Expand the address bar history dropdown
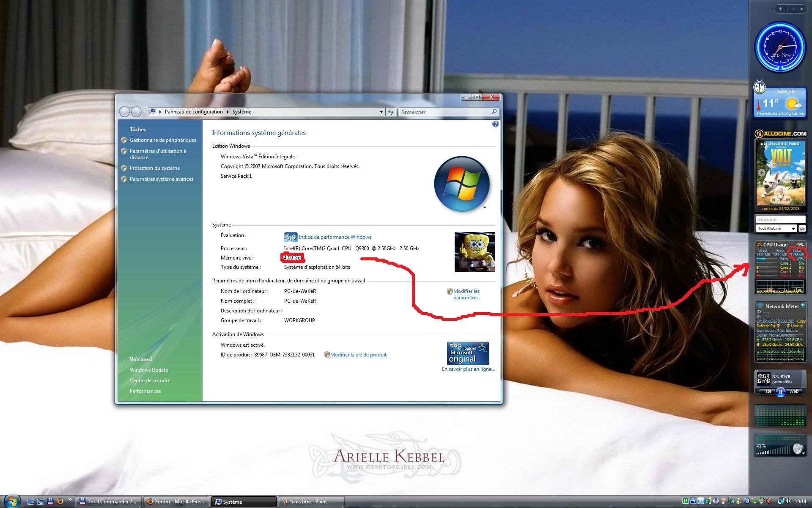812x508 pixels. (x=381, y=112)
